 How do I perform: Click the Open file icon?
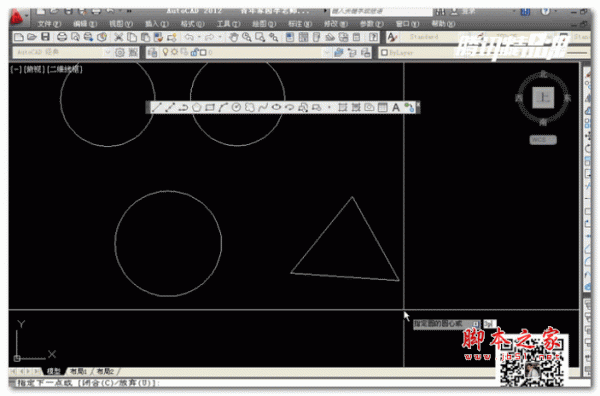32,37
